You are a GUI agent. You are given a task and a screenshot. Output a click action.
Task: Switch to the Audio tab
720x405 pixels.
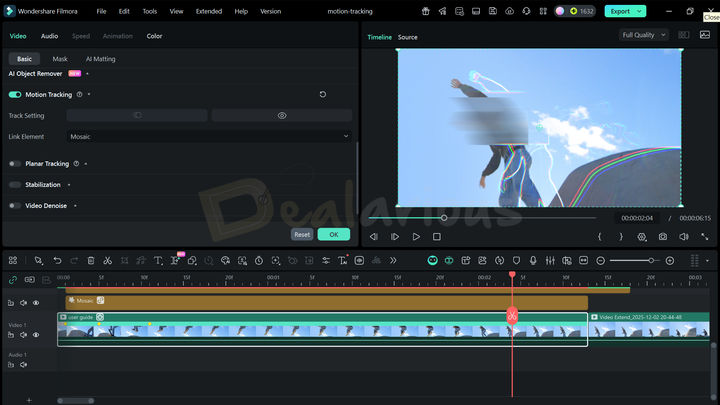(x=50, y=36)
